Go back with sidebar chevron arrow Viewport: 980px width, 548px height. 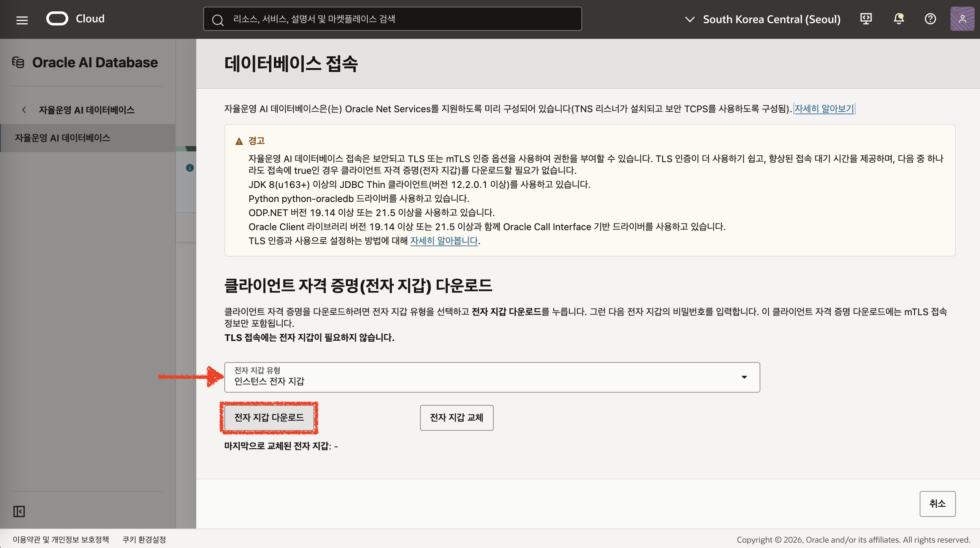(24, 110)
